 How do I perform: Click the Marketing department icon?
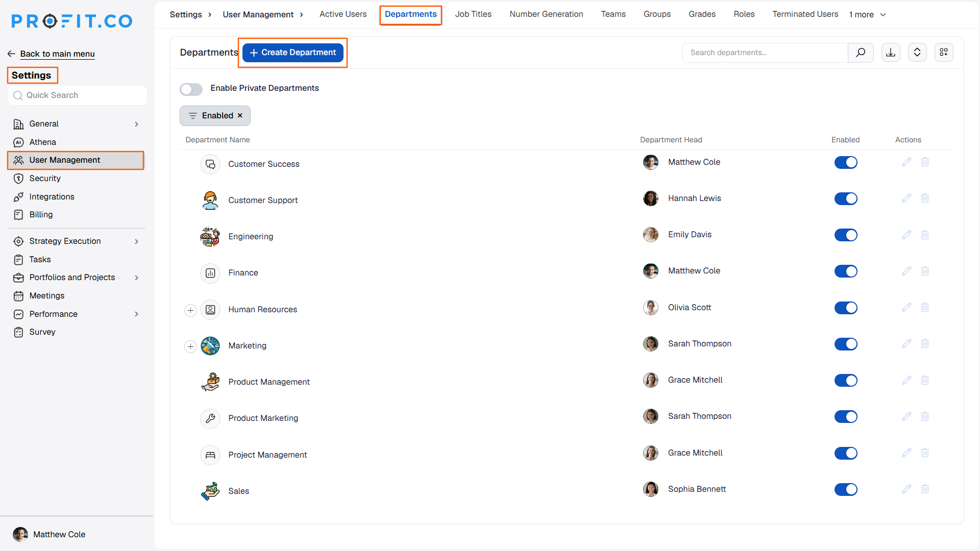(x=210, y=346)
